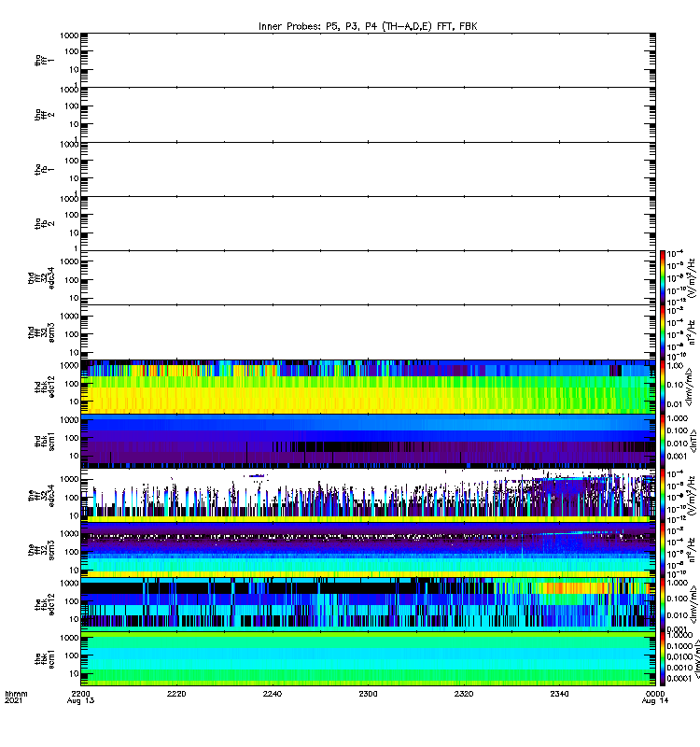Image resolution: width=700 pixels, height=747 pixels.
Task: Click the '2240' time tick label
Action: (x=272, y=694)
